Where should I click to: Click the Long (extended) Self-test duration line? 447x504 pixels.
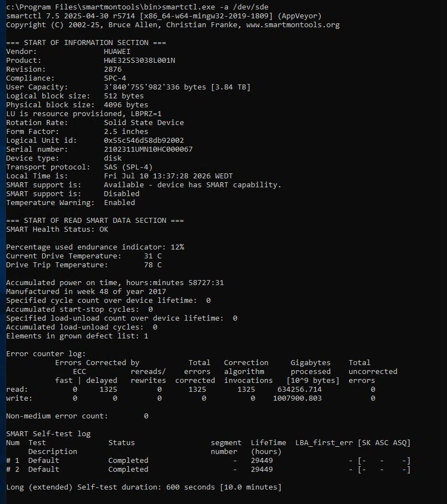(x=144, y=487)
